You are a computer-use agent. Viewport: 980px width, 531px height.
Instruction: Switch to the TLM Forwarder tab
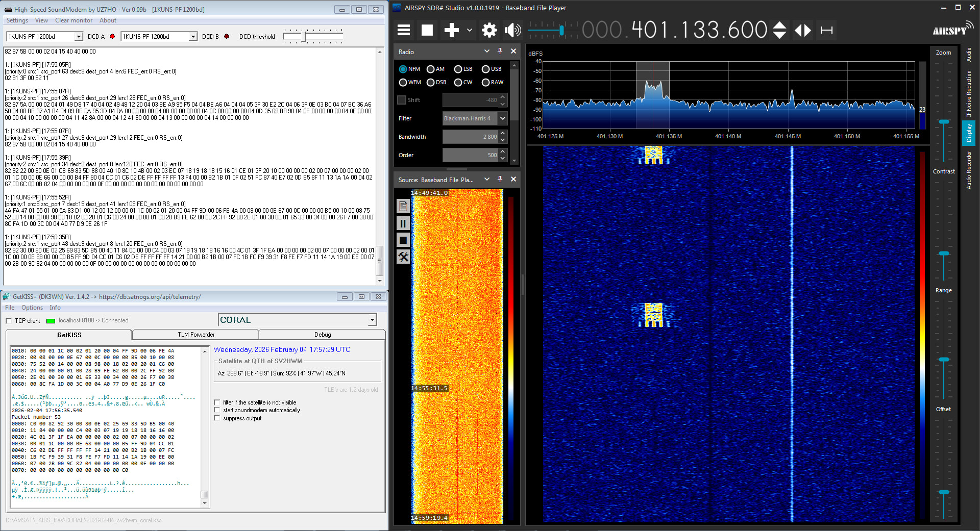click(x=196, y=335)
